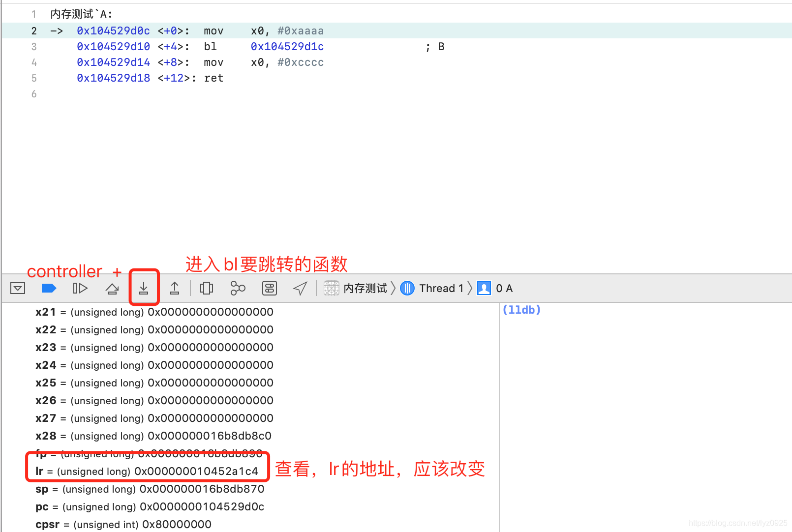792x532 pixels.
Task: Click address 0x104529d10 on line 3
Action: point(113,46)
